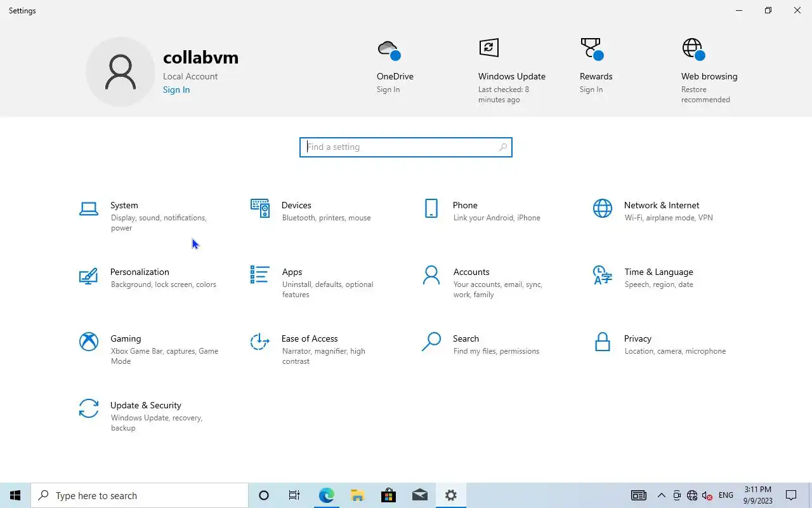This screenshot has width=812, height=508.
Task: Open the Apps settings icon
Action: [259, 274]
